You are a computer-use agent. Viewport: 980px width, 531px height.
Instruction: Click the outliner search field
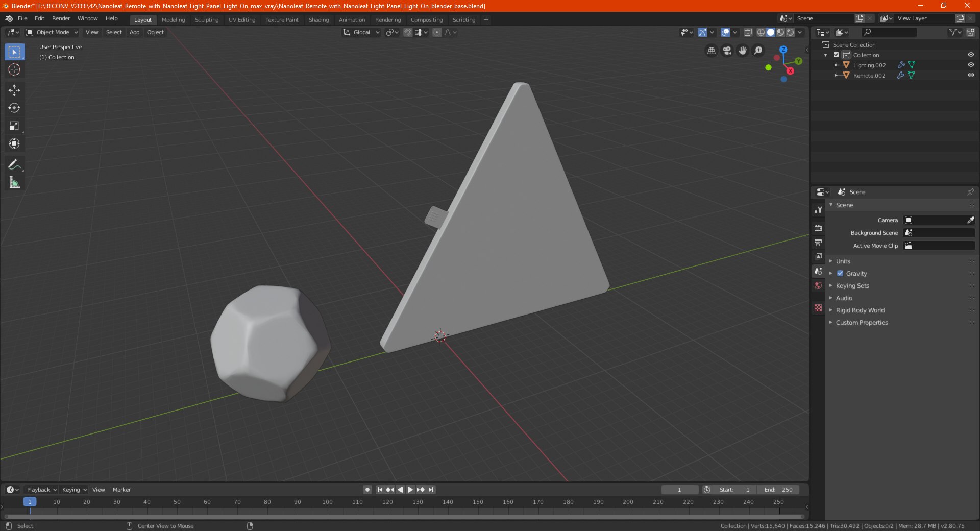click(x=889, y=32)
